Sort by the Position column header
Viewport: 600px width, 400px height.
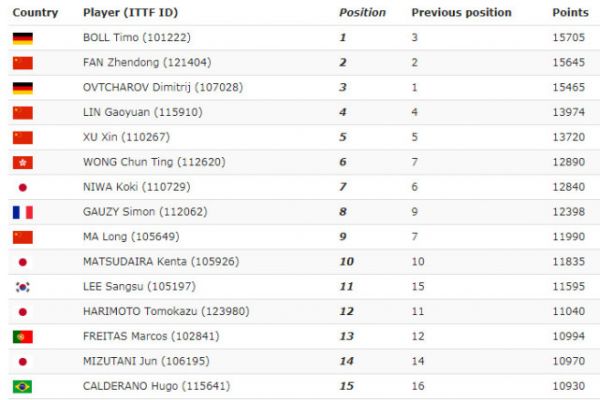(362, 13)
